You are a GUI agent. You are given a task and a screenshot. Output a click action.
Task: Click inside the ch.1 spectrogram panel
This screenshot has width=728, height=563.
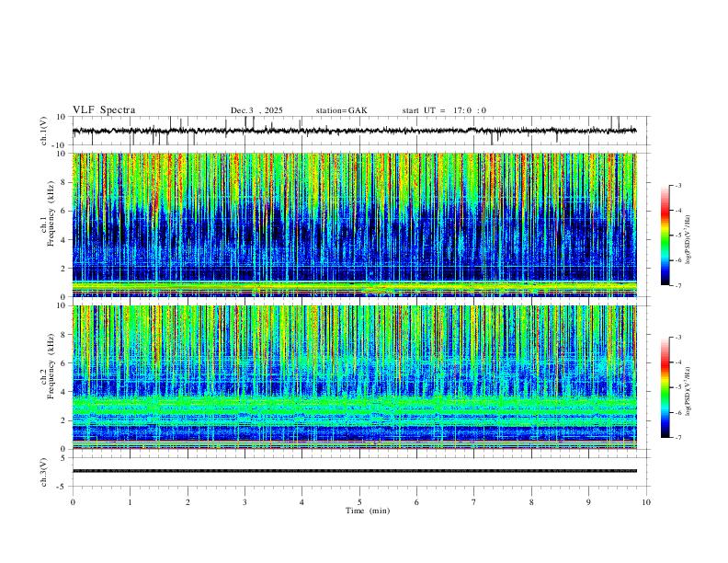(355, 224)
